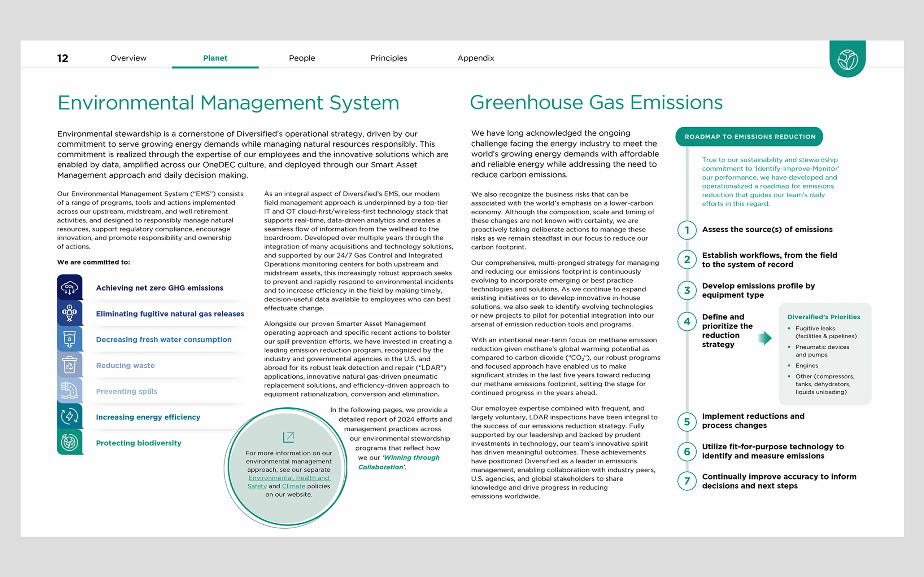Click the protecting biodiversity globe icon

point(70,442)
